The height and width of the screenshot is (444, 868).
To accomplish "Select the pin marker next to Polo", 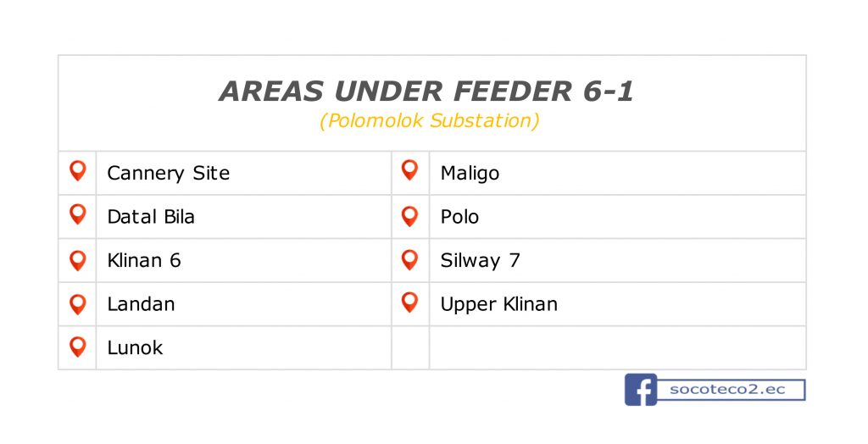I will coord(409,216).
